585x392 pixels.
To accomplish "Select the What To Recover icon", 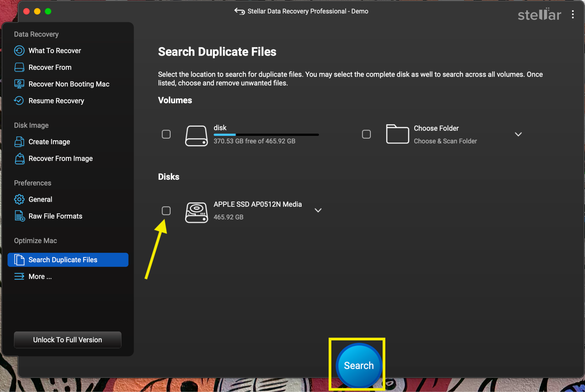I will point(19,50).
